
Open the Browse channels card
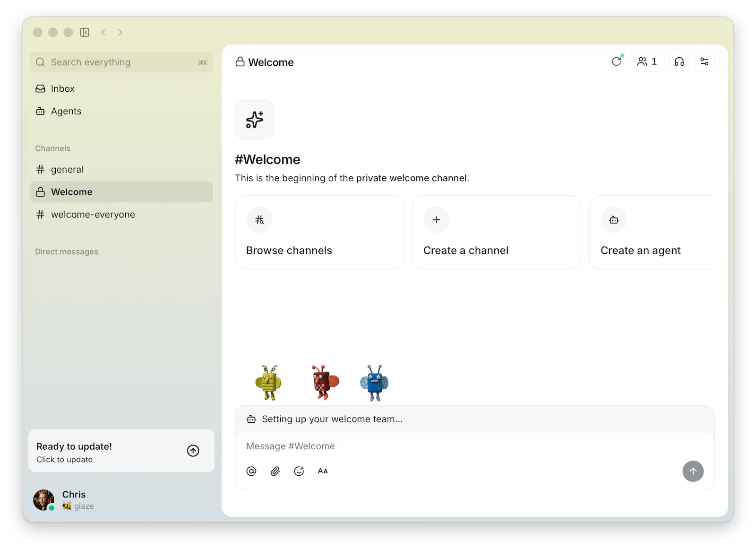[x=319, y=232]
